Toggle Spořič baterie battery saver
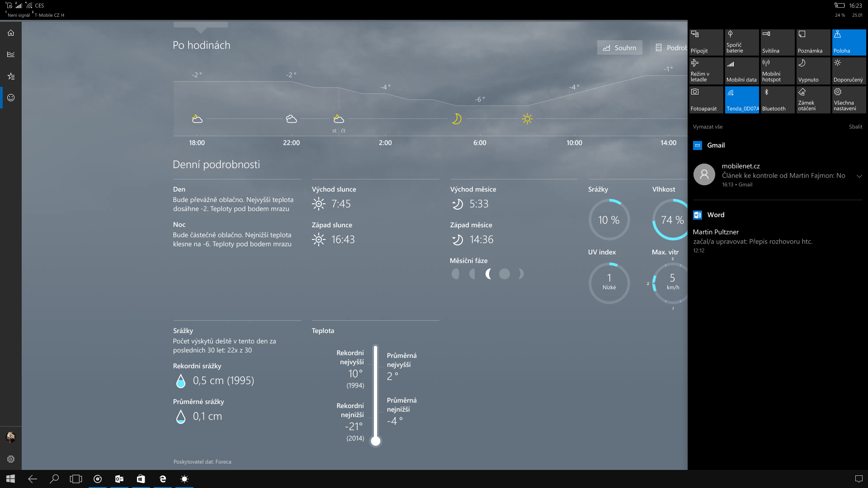This screenshot has height=488, width=868. pyautogui.click(x=741, y=42)
